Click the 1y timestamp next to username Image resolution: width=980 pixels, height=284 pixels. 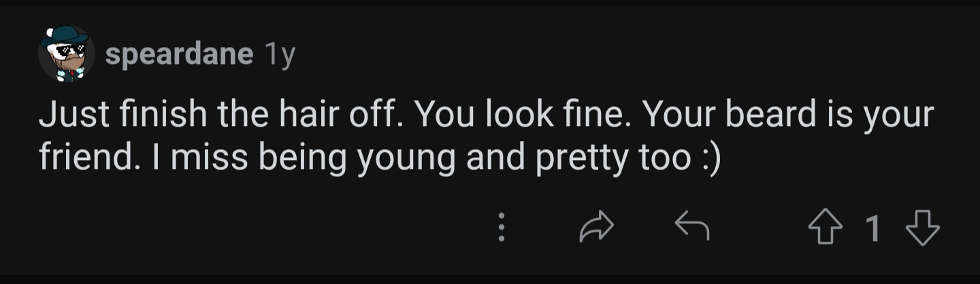(279, 55)
